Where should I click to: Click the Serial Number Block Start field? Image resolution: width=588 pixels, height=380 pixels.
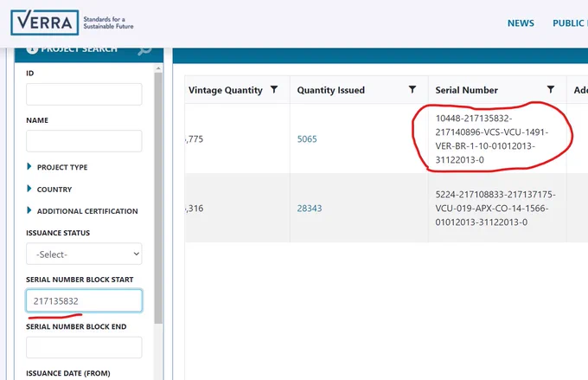click(x=84, y=300)
